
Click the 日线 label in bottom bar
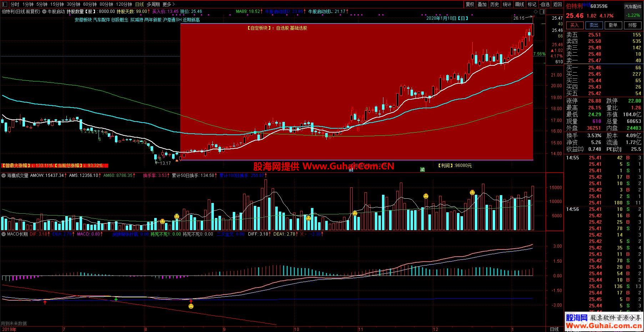tap(554, 329)
